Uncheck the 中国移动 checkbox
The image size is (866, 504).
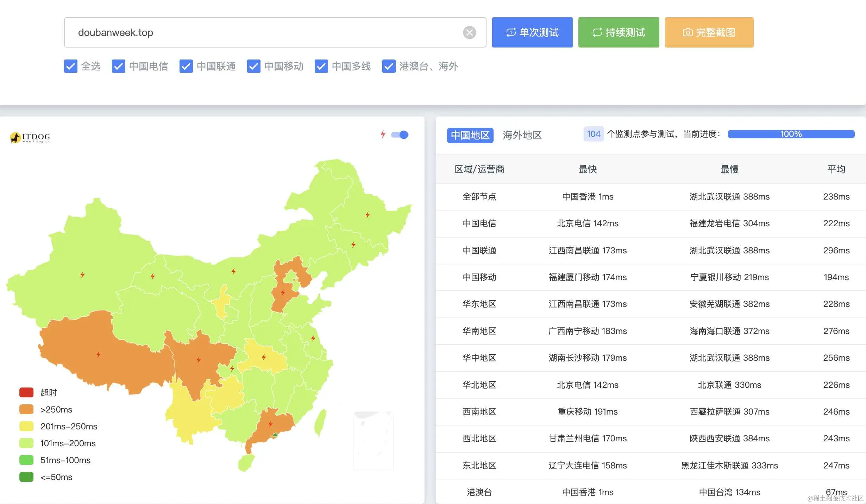coord(254,66)
